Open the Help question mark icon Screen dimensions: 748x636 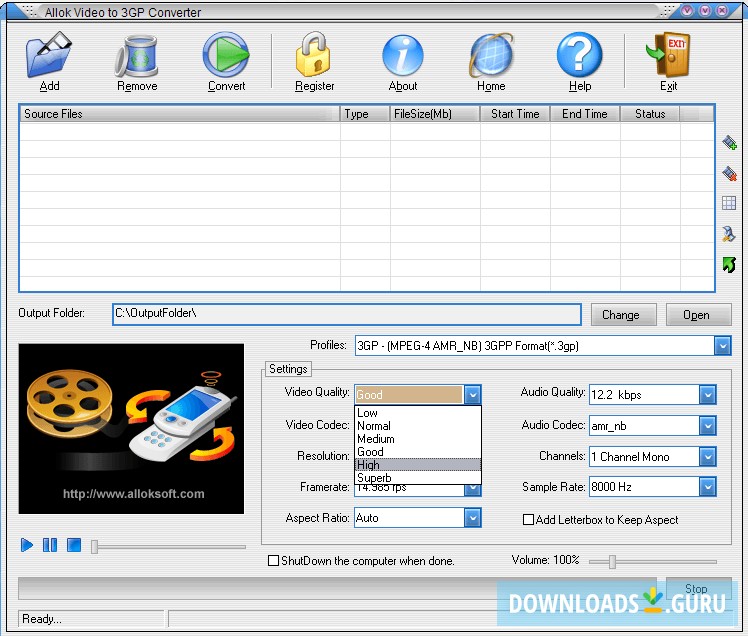point(580,54)
